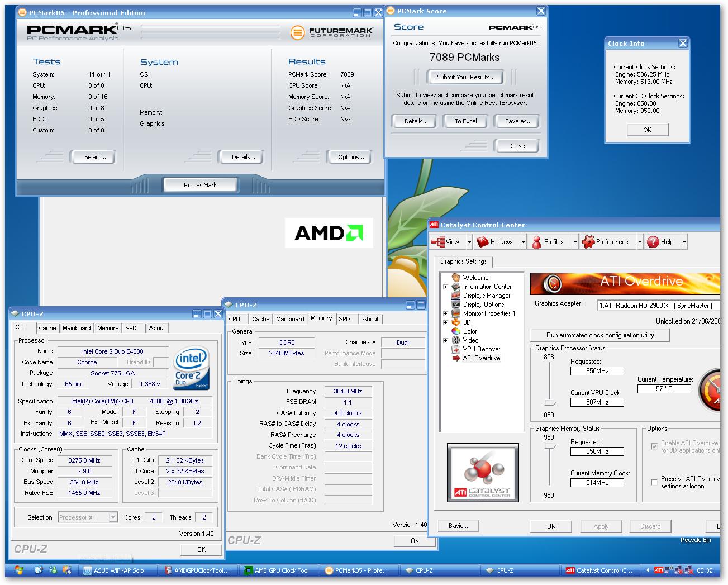Click the Graphics Adapter selection field
This screenshot has width=728, height=585.
(x=659, y=306)
